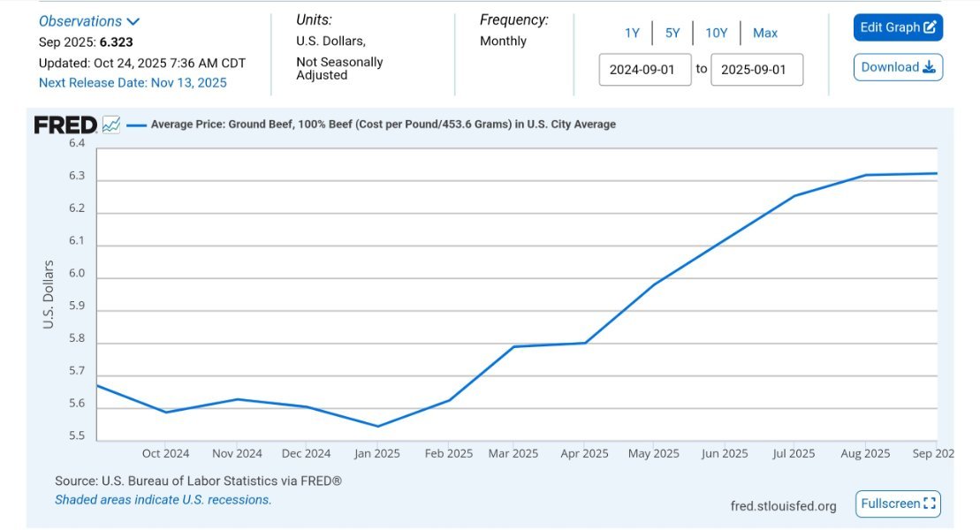
Task: Click the start date field 2024-09-01
Action: pos(644,70)
